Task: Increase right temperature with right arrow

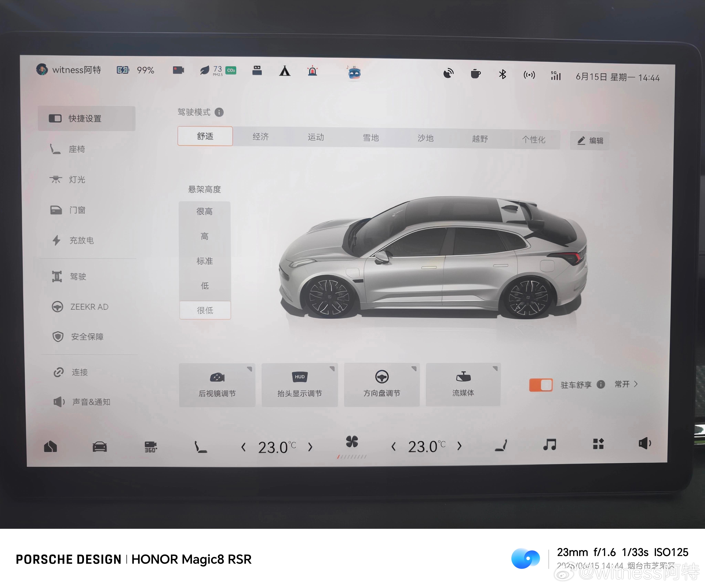Action: pyautogui.click(x=459, y=446)
